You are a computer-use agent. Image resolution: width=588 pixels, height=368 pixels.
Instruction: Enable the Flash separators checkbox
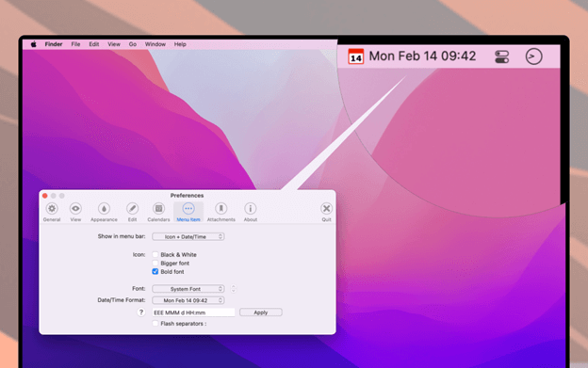point(155,324)
